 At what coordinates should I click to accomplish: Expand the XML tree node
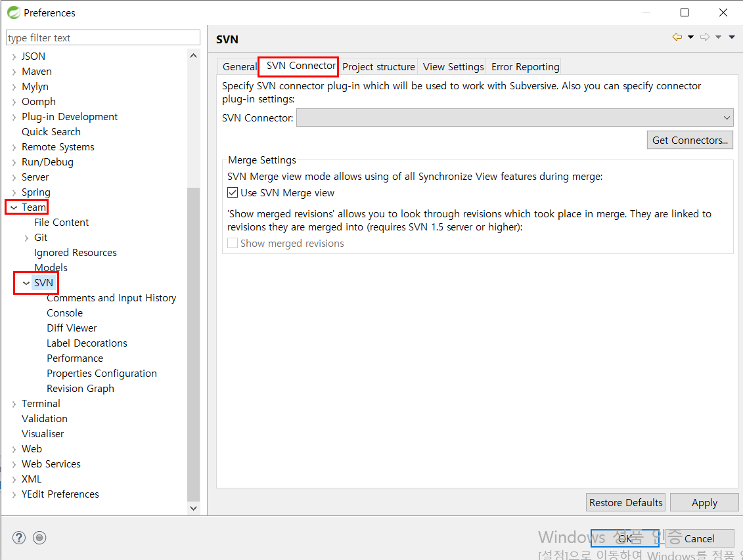click(14, 480)
